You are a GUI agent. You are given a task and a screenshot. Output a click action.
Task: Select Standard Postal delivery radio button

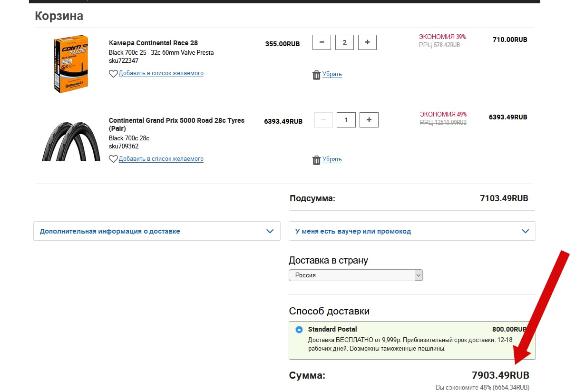[299, 329]
